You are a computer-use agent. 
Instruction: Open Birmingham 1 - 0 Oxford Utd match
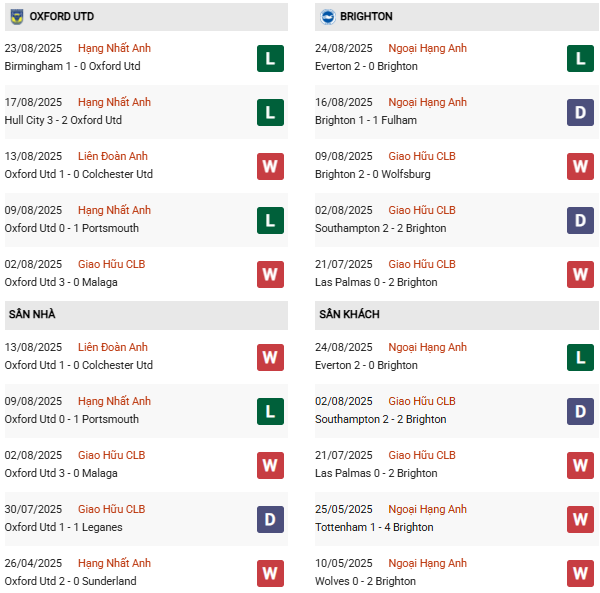pyautogui.click(x=72, y=66)
